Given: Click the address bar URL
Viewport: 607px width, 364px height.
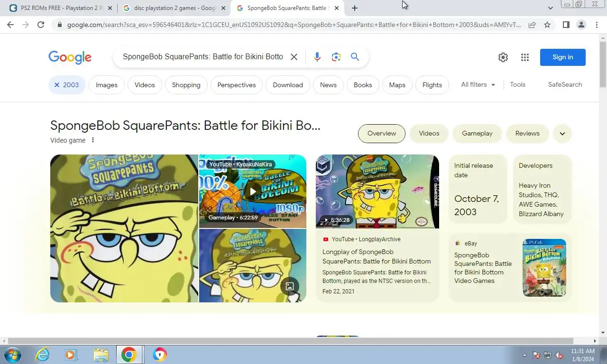Looking at the screenshot, I should (x=294, y=25).
